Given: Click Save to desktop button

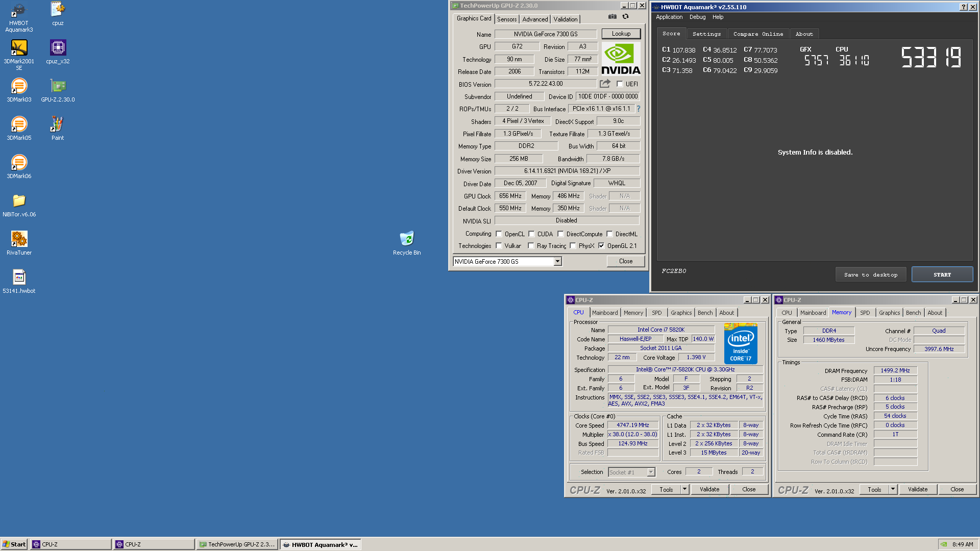Looking at the screenshot, I should click(x=871, y=274).
